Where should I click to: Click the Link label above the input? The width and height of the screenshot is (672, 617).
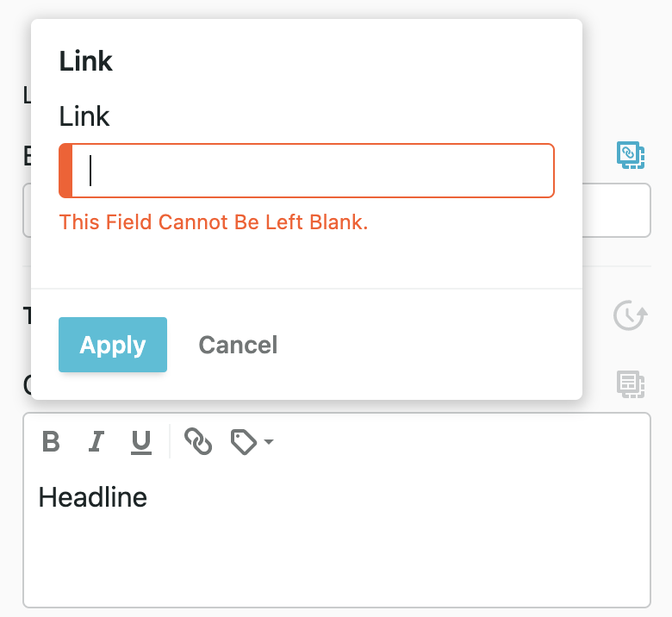pyautogui.click(x=84, y=116)
